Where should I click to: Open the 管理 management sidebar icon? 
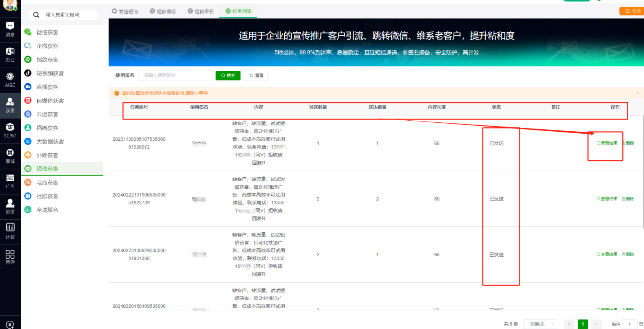coord(10,257)
